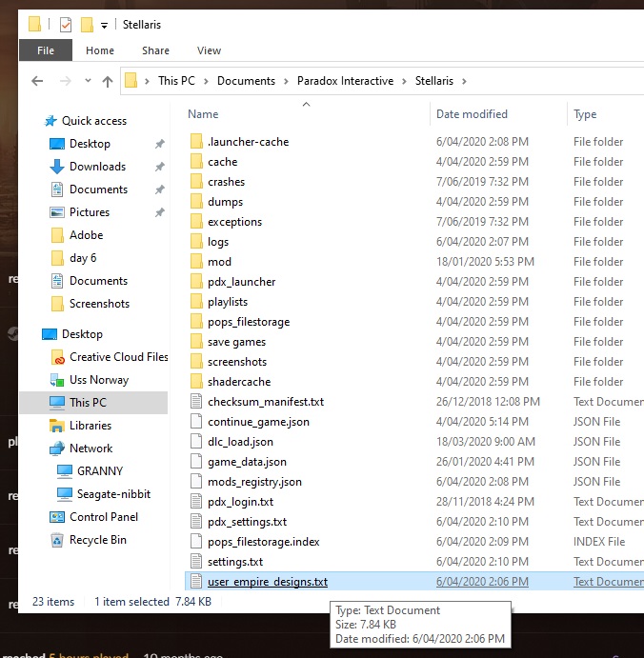Sort by the Type column header
The image size is (644, 658).
click(x=585, y=114)
